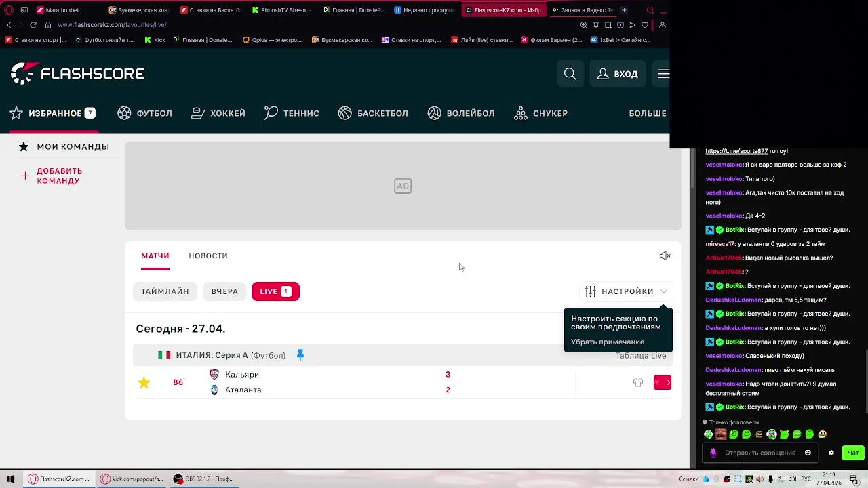Open the https://t.me/sports877 link in chat
The height and width of the screenshot is (488, 868).
pos(736,151)
